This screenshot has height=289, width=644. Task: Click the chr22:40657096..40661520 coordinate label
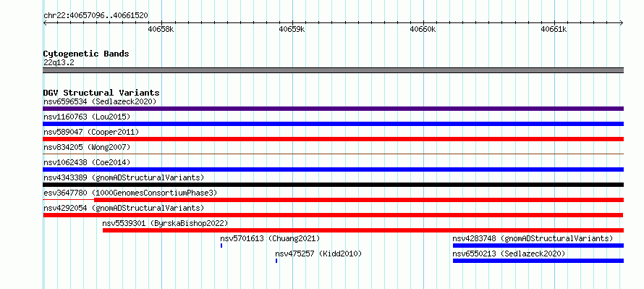pyautogui.click(x=96, y=16)
